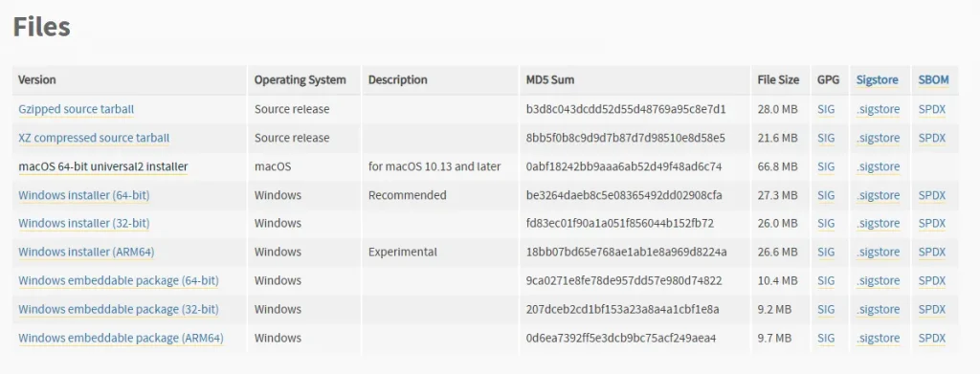The width and height of the screenshot is (980, 374).
Task: Open .sigstore link for Windows installer (64-bit)
Action: pyautogui.click(x=878, y=195)
